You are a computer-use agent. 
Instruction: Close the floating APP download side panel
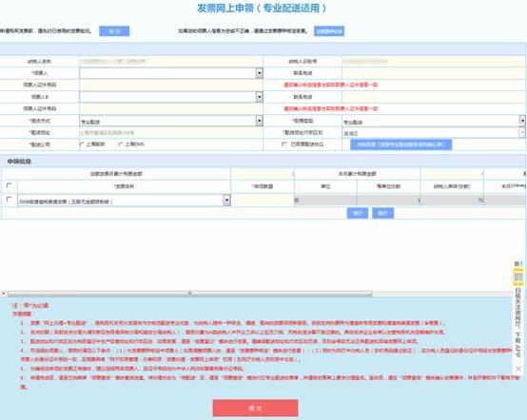pos(518,369)
